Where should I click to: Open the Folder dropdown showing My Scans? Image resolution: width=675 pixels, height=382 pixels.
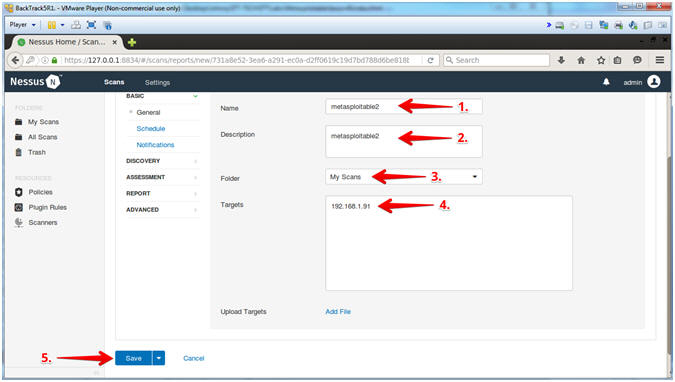(x=404, y=177)
